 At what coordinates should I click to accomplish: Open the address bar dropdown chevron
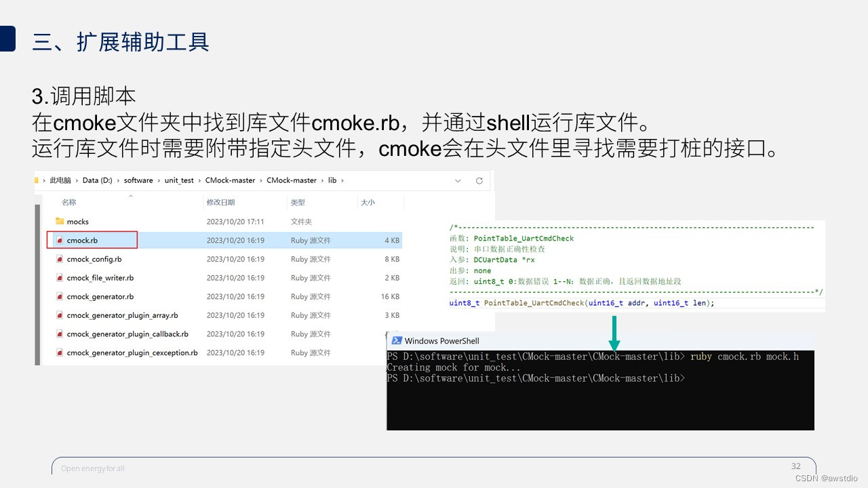(x=458, y=180)
